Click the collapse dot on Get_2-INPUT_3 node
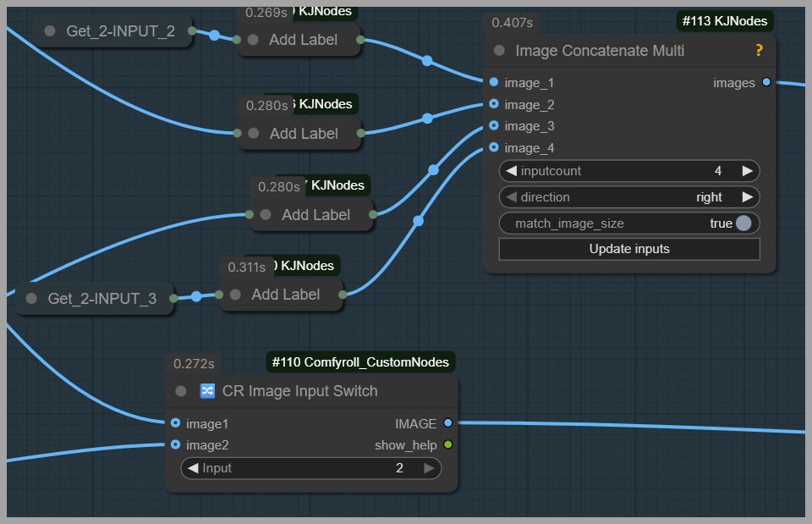This screenshot has height=524, width=812. click(31, 298)
